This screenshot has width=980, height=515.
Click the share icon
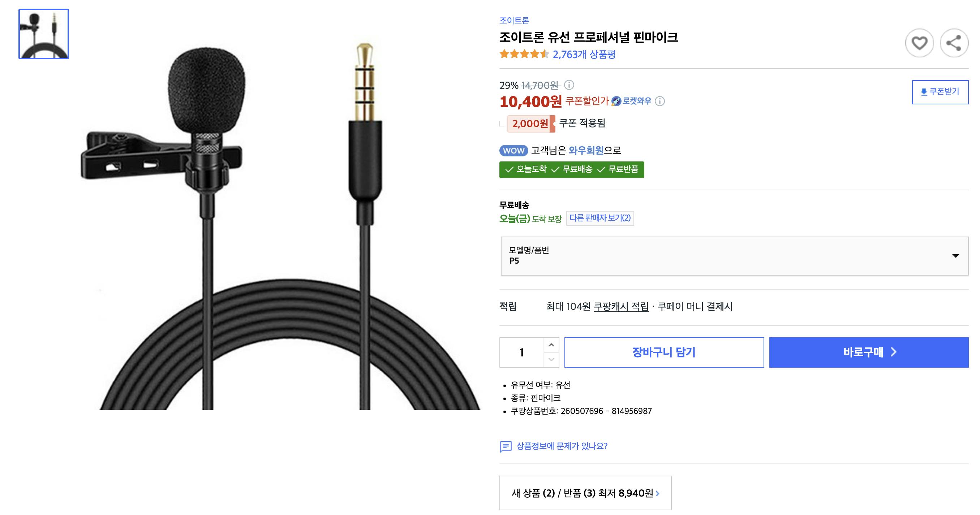click(x=954, y=43)
